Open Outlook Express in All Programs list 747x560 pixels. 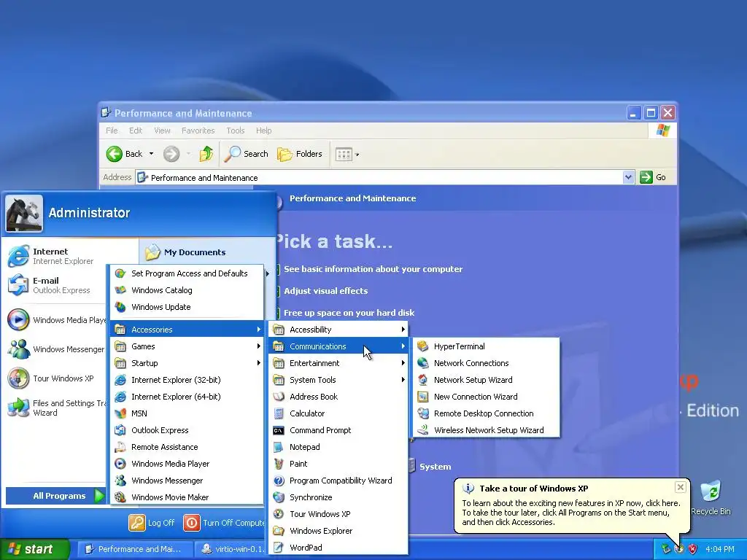(187, 430)
